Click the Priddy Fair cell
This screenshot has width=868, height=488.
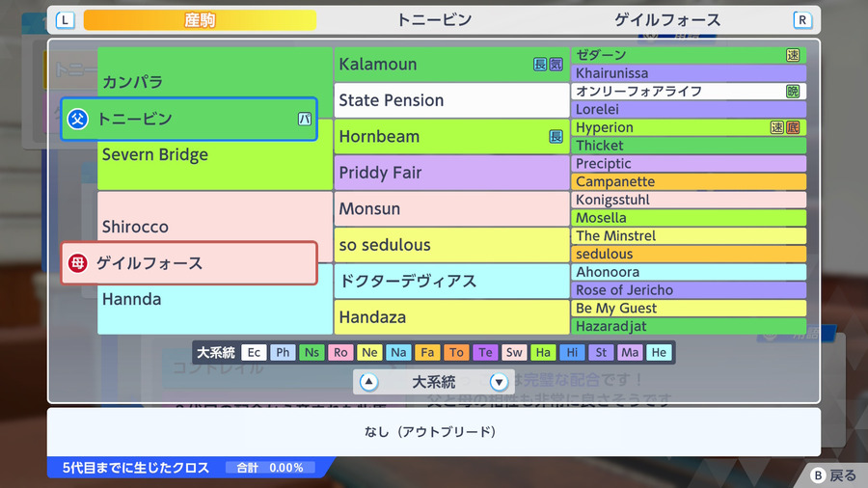(x=451, y=173)
